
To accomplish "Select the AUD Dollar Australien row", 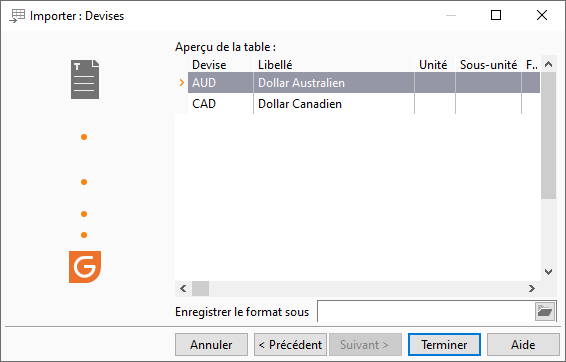I will coord(364,83).
